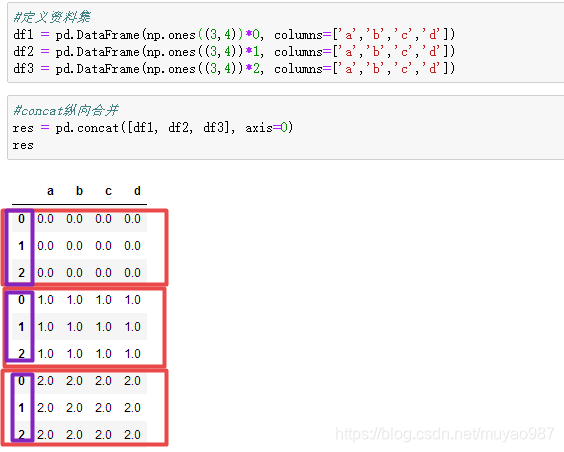Viewport: 564px width, 452px height.
Task: Click the standalone "res" line in second cell
Action: (x=23, y=145)
